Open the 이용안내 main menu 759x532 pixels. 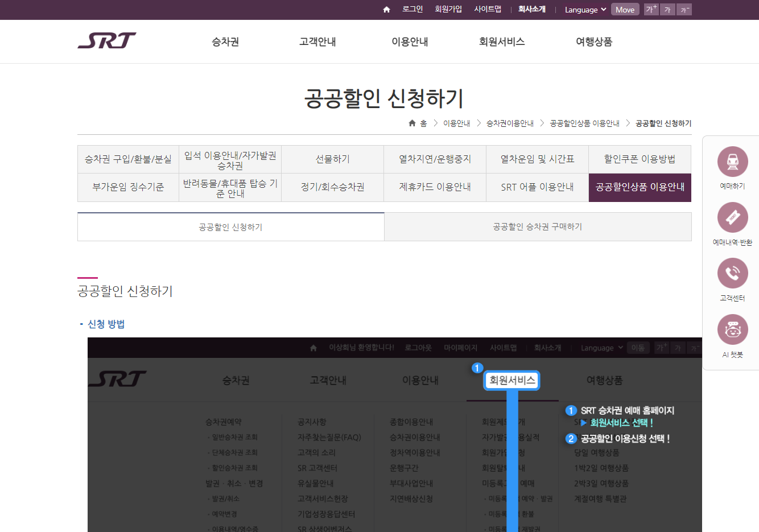click(x=410, y=42)
